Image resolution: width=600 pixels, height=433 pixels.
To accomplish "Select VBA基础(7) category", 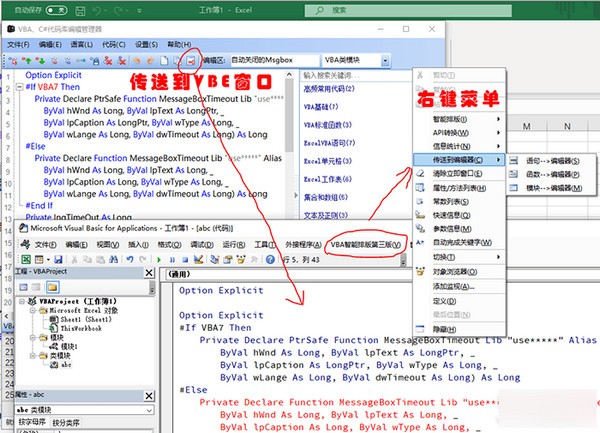I will pyautogui.click(x=321, y=107).
